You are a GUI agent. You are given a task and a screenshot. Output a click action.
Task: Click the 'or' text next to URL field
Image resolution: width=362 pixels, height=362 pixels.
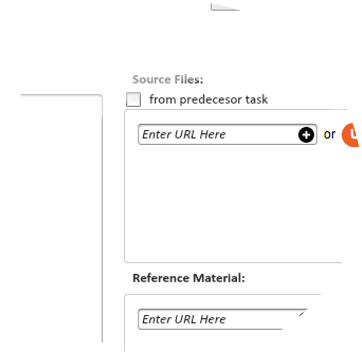coord(329,134)
